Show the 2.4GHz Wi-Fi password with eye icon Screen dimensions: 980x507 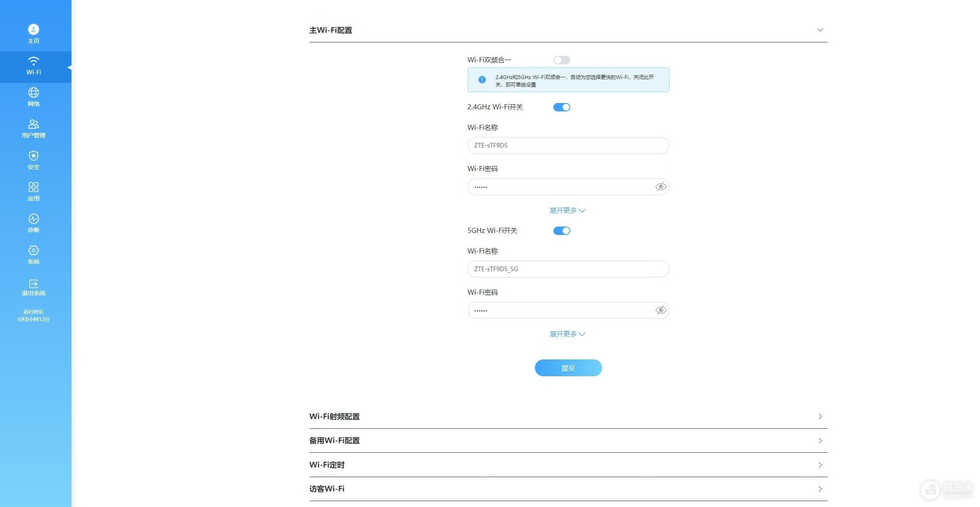660,187
